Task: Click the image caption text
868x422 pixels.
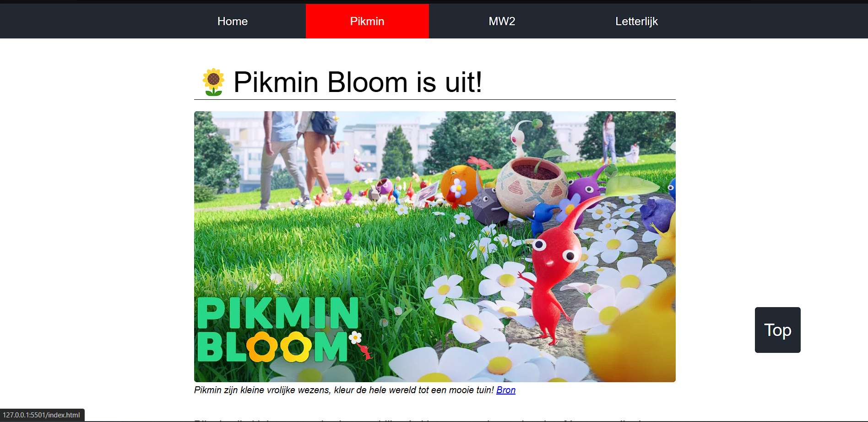Action: pyautogui.click(x=344, y=390)
